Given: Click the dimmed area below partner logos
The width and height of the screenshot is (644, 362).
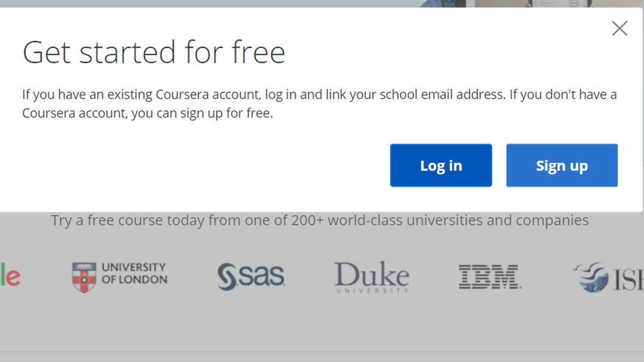Looking at the screenshot, I should point(322,327).
